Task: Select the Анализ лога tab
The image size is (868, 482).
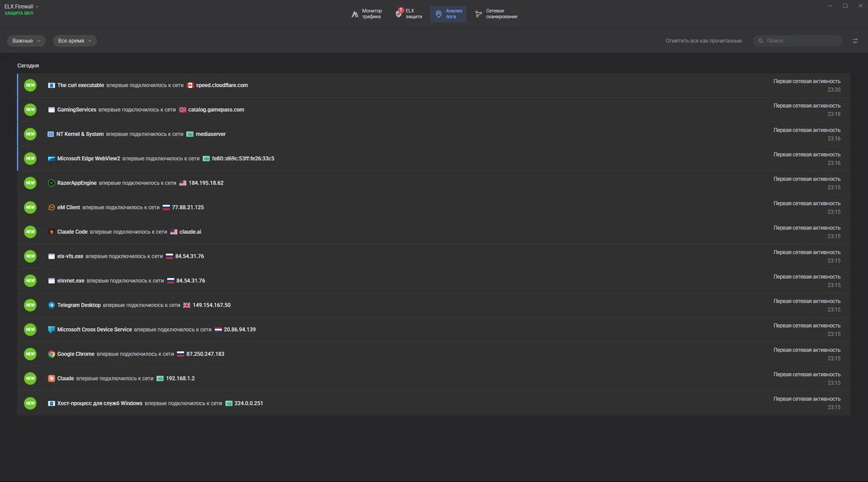Action: [448, 14]
